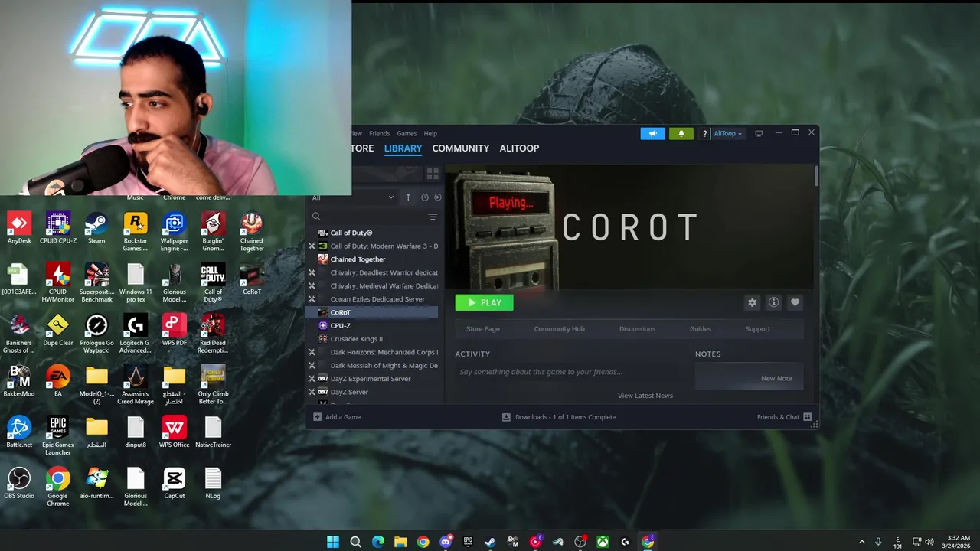
Task: Add CoRoT to favorites heart icon
Action: point(795,303)
